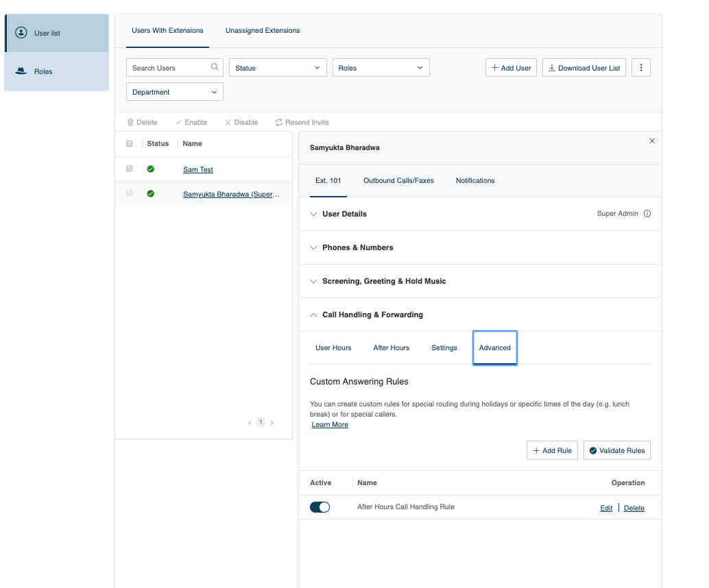Open the three-dot more options menu
The height and width of the screenshot is (588, 709).
pos(640,67)
